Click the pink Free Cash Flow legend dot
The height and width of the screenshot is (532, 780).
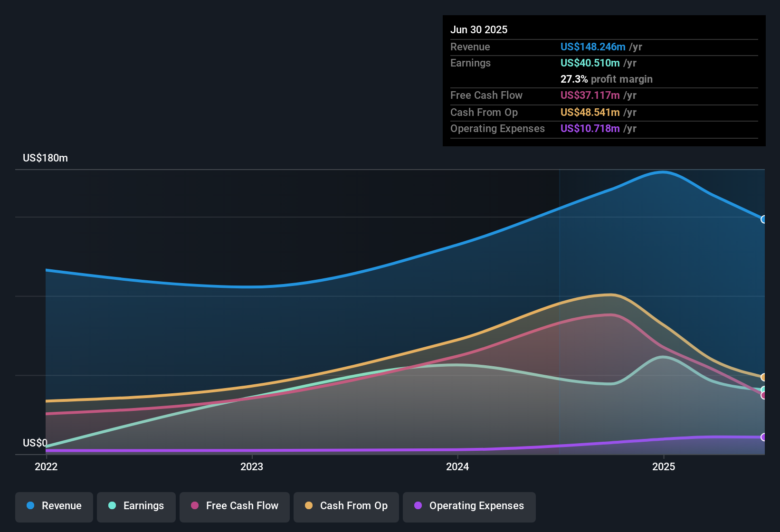pyautogui.click(x=194, y=506)
